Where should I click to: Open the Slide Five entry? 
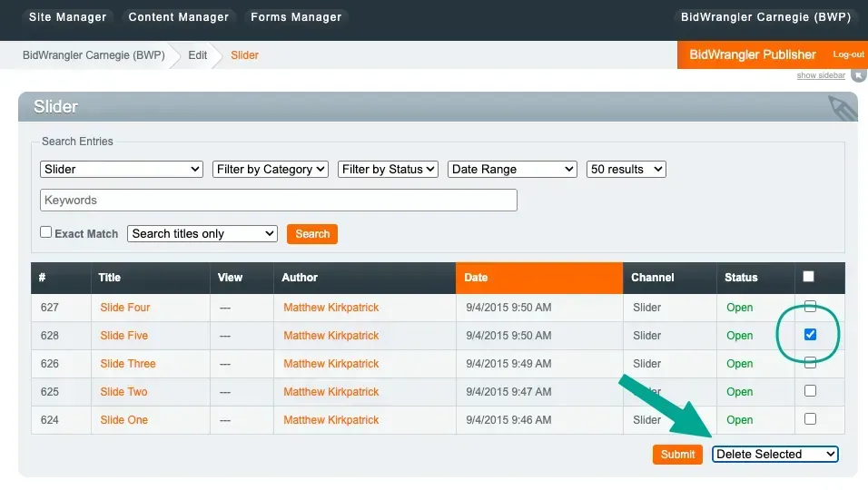click(124, 336)
